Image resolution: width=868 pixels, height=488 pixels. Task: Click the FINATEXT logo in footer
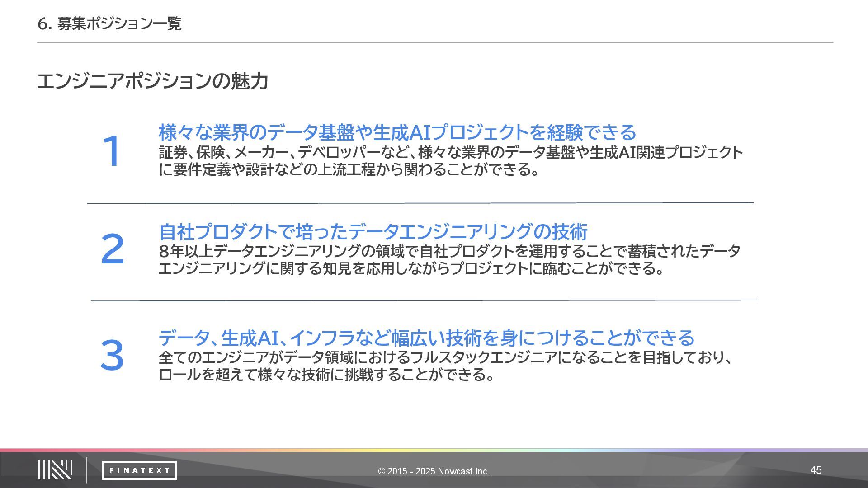[x=139, y=470]
